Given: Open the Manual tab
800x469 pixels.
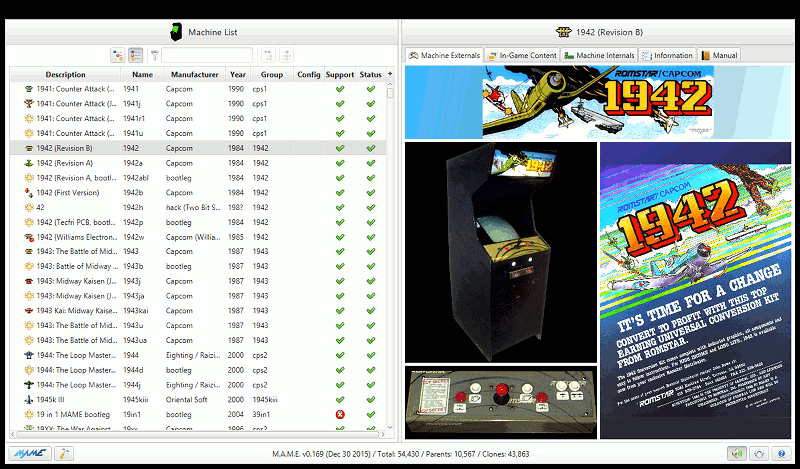Looking at the screenshot, I should 719,56.
